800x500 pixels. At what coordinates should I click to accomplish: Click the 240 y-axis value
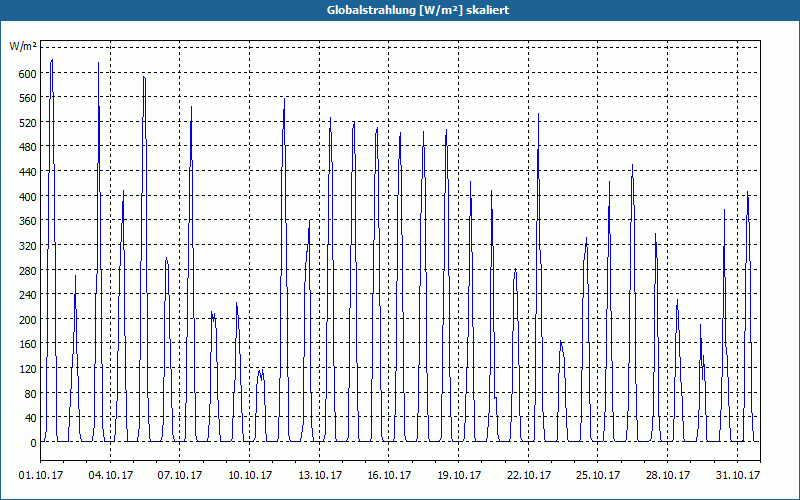click(x=27, y=295)
